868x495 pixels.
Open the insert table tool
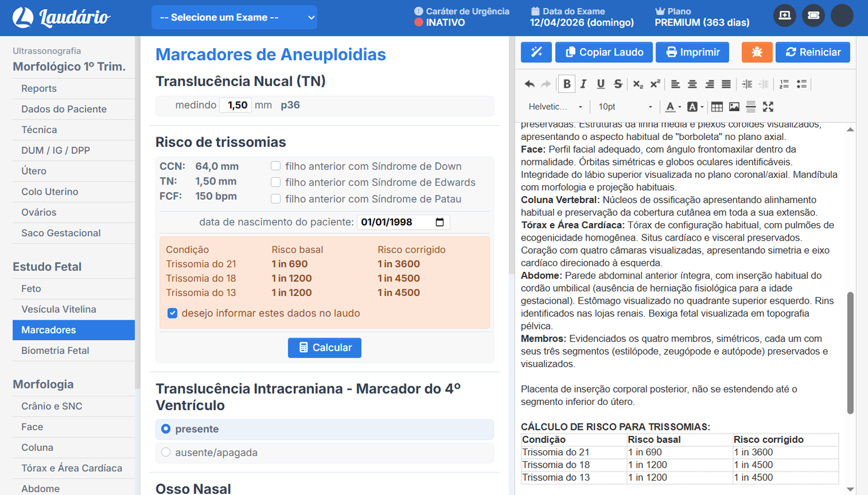click(x=717, y=106)
